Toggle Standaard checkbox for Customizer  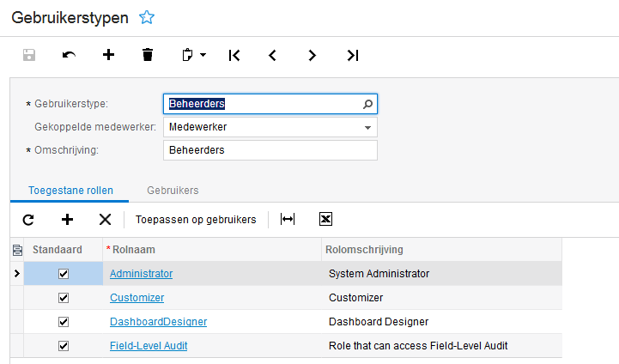(x=63, y=298)
